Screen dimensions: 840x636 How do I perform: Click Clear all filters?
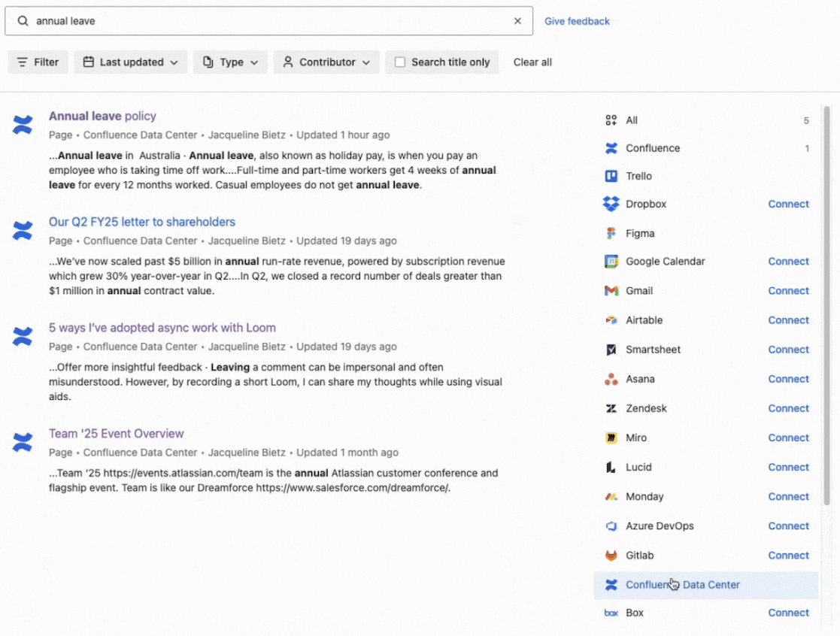532,62
